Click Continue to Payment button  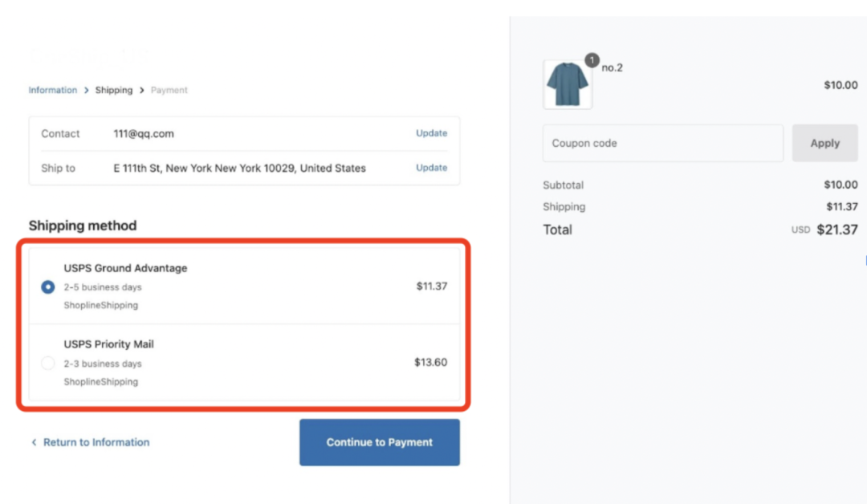click(379, 442)
